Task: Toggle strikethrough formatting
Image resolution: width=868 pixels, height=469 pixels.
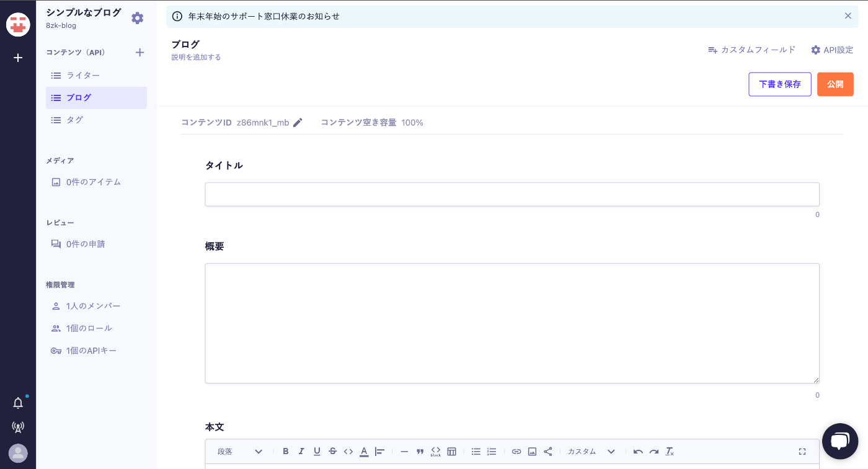Action: 333,452
